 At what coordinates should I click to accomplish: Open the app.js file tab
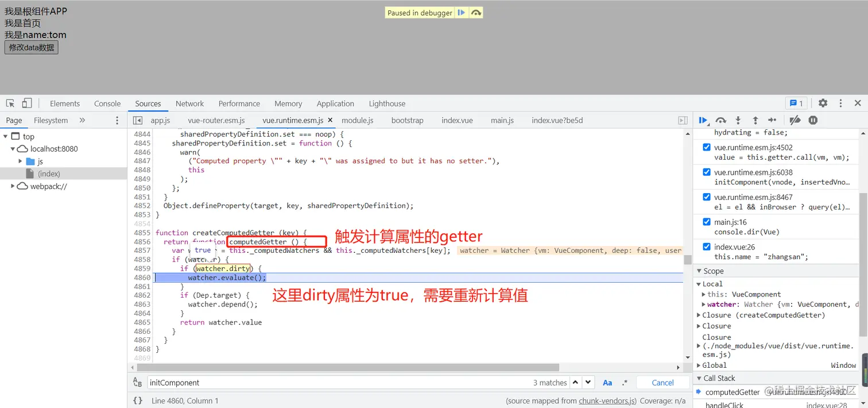click(x=160, y=120)
